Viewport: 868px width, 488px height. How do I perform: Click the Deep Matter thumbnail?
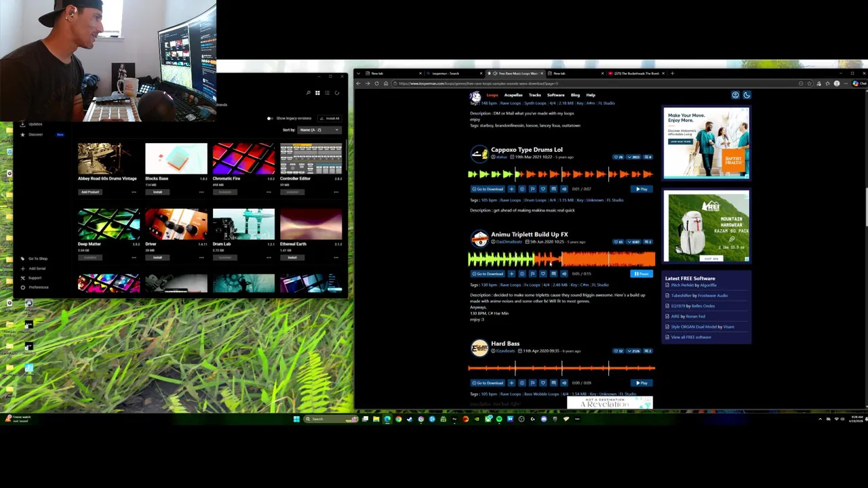[108, 224]
